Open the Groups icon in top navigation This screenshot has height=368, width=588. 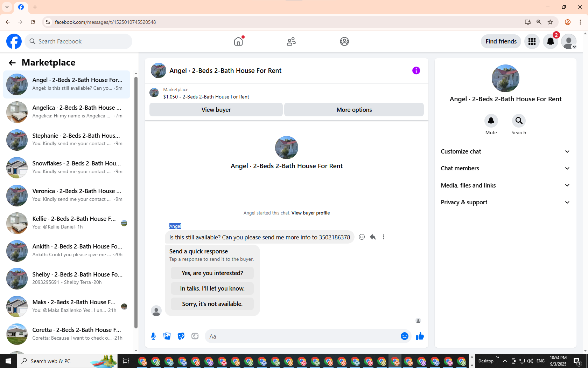(344, 41)
